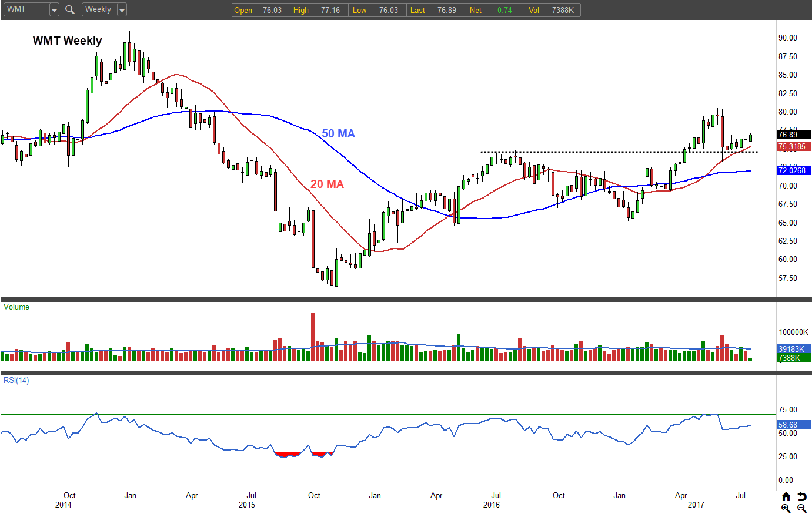This screenshot has width=812, height=514.
Task: Click the 76.89 last price tag
Action: [794, 135]
